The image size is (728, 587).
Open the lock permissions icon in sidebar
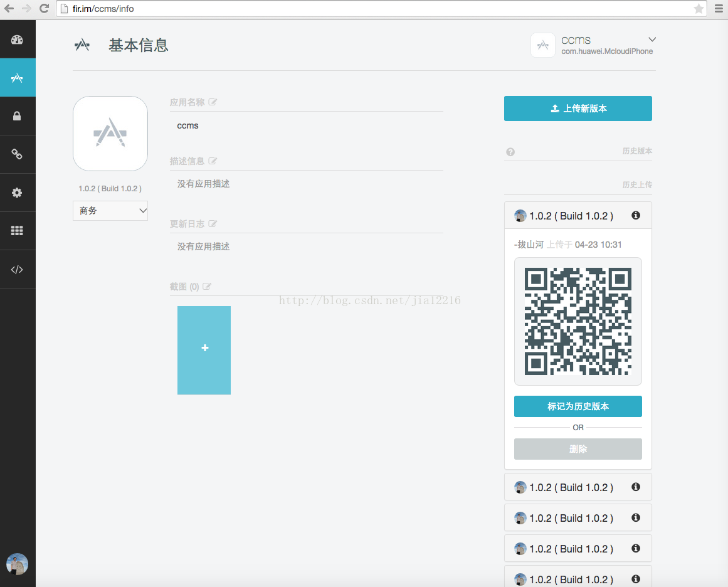tap(17, 115)
